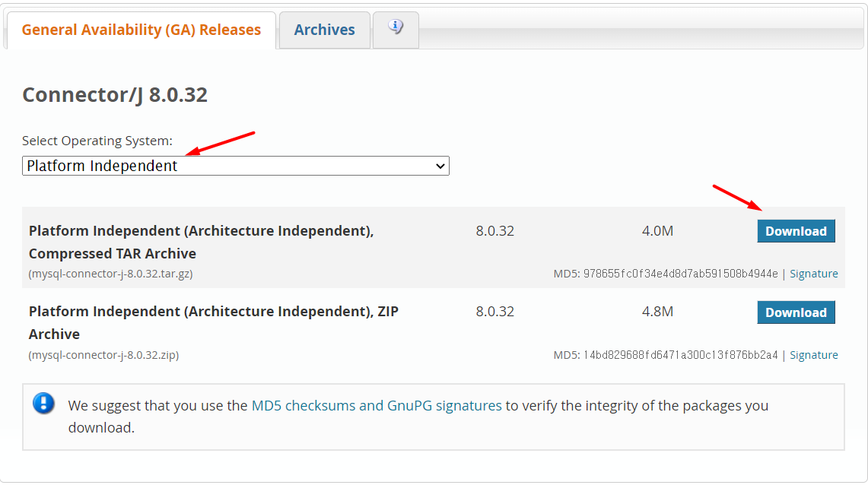Select MD5 hash of the tar.gz file
The image size is (868, 485).
(681, 274)
